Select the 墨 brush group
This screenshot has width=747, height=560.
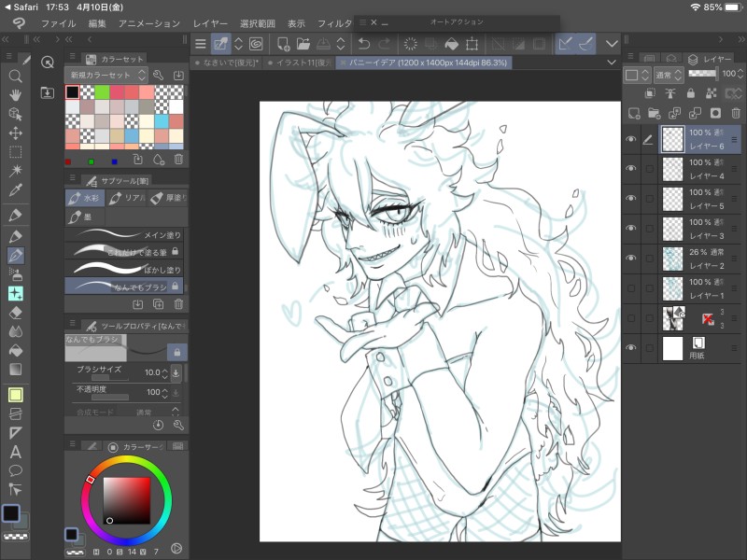pos(84,217)
